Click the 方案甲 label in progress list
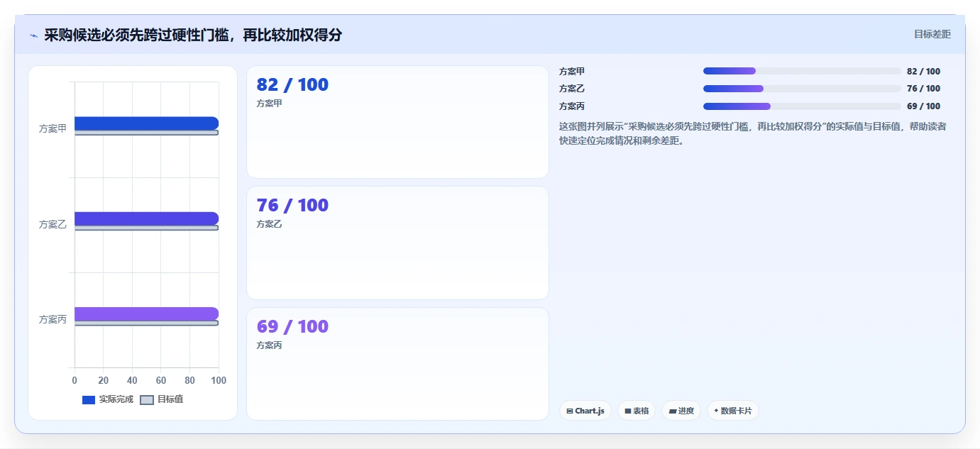This screenshot has width=980, height=449. [572, 72]
